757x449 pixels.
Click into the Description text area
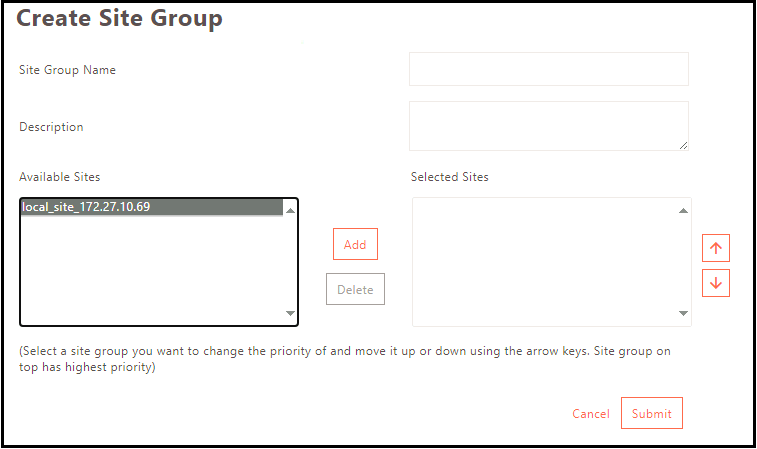click(549, 126)
